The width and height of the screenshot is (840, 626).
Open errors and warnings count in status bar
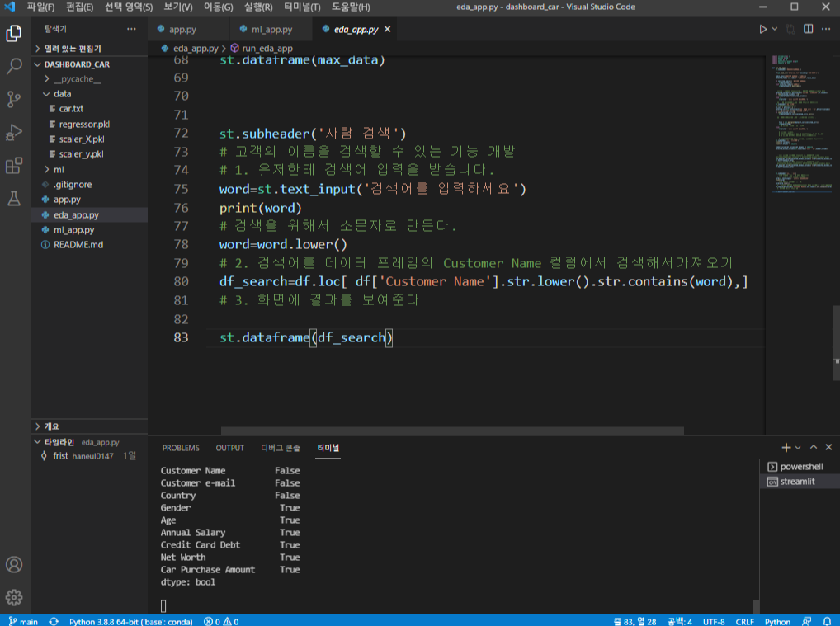221,621
